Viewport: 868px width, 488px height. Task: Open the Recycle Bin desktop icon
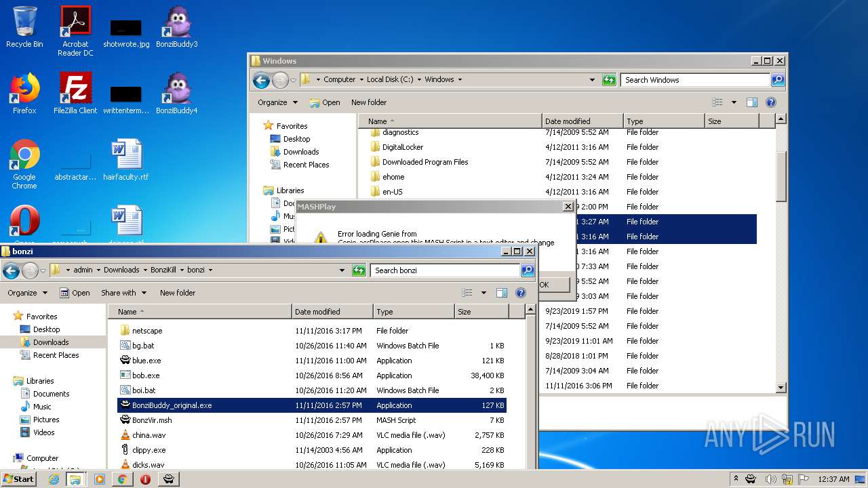24,27
